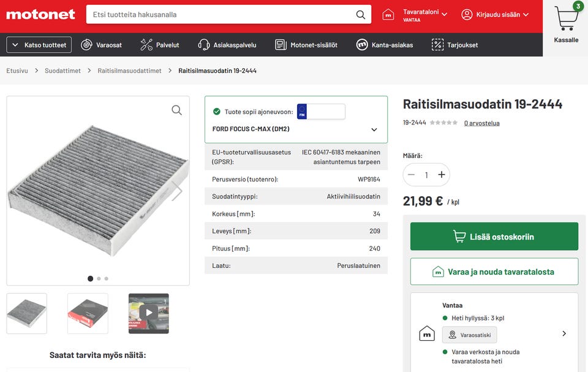Go to Raitisilmasuodattimet breadcrumb

coord(129,70)
